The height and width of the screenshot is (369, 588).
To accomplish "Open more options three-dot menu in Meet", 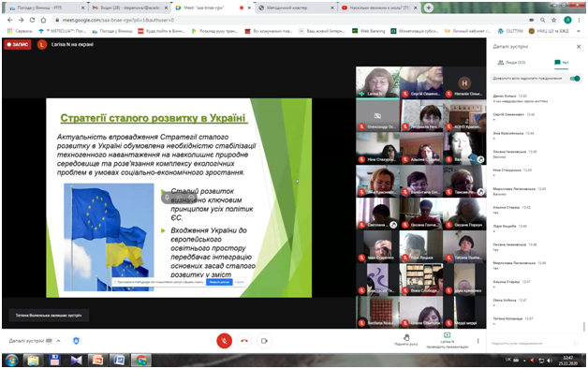I will (478, 341).
